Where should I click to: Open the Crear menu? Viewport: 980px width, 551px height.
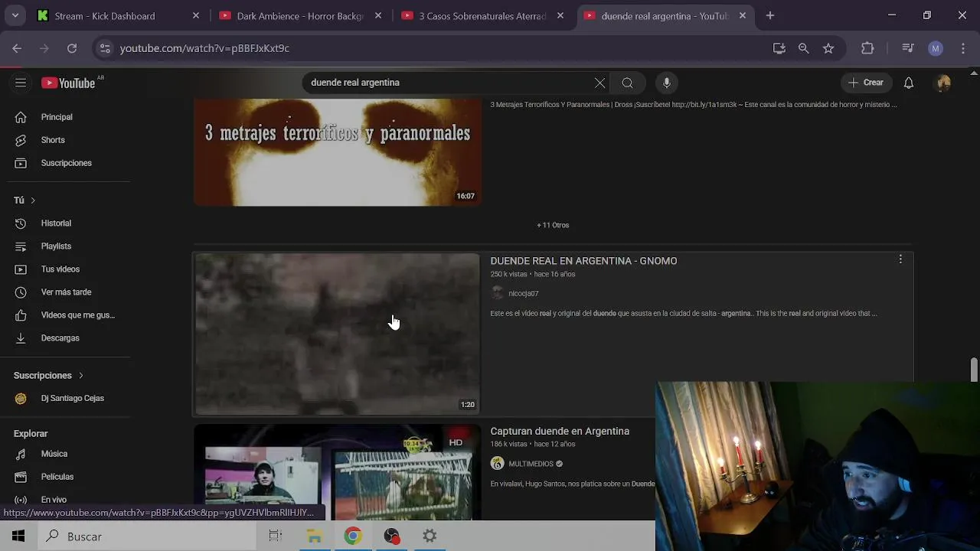click(x=866, y=83)
